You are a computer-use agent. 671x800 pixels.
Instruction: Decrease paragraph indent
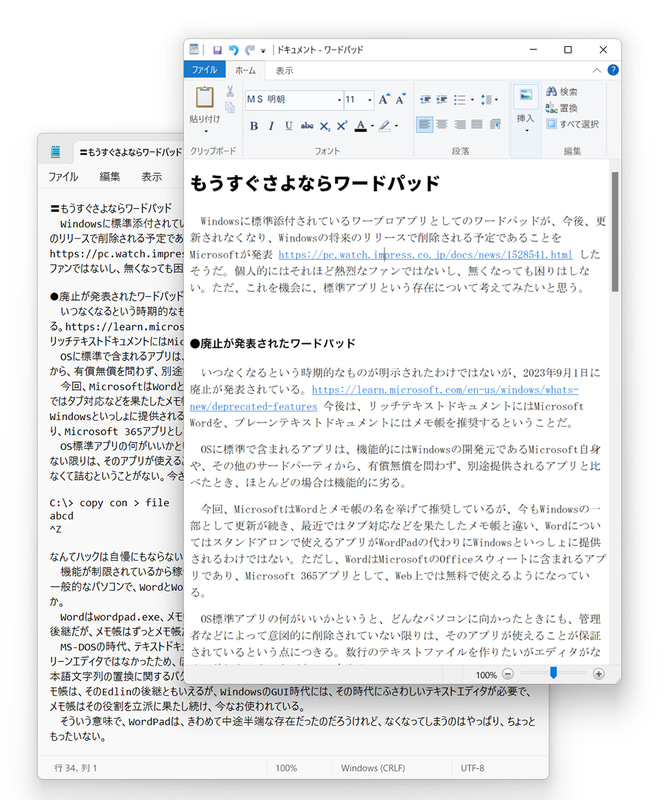[426, 99]
